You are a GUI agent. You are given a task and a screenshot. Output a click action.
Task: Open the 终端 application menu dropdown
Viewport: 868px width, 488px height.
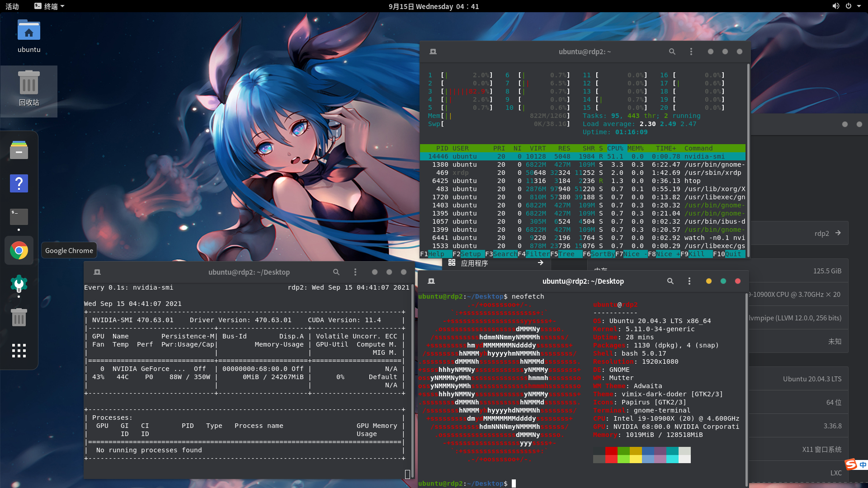click(50, 6)
